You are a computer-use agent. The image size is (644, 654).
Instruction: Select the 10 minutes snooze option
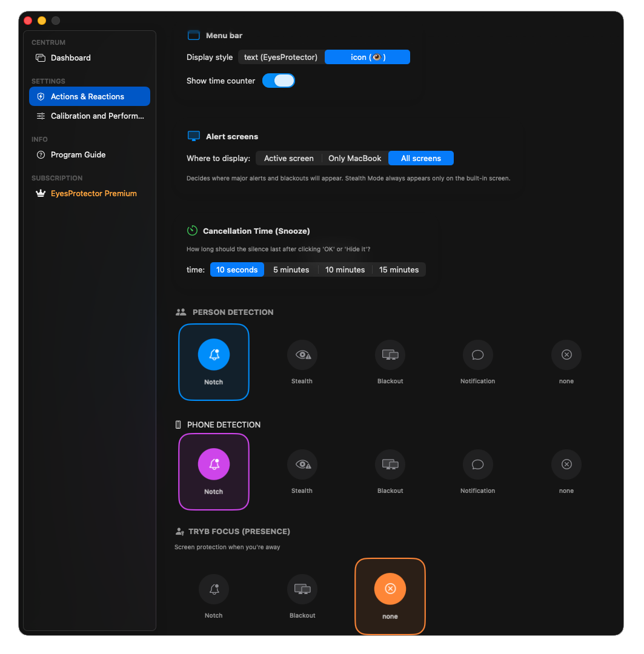[345, 269]
